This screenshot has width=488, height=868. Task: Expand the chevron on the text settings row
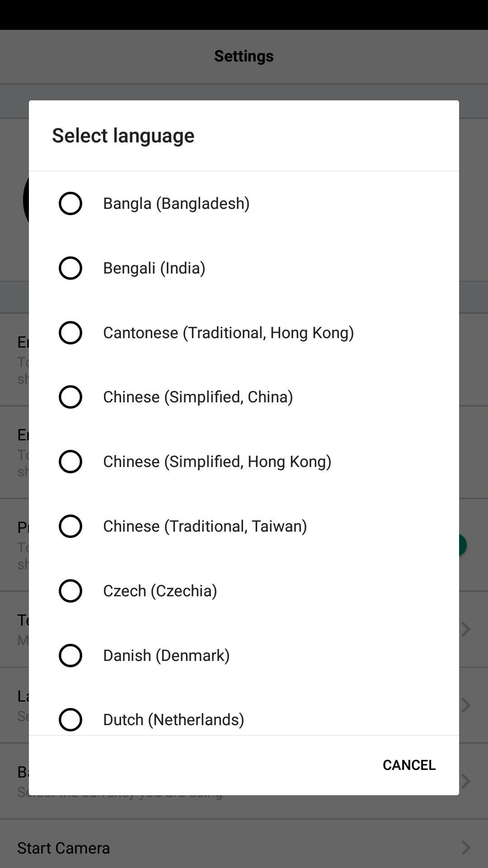point(467,629)
